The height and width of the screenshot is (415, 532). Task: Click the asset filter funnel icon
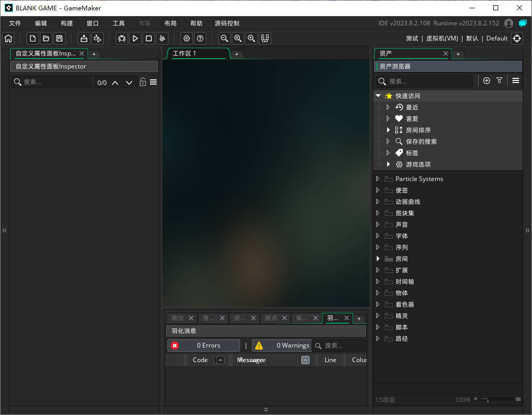(x=499, y=80)
